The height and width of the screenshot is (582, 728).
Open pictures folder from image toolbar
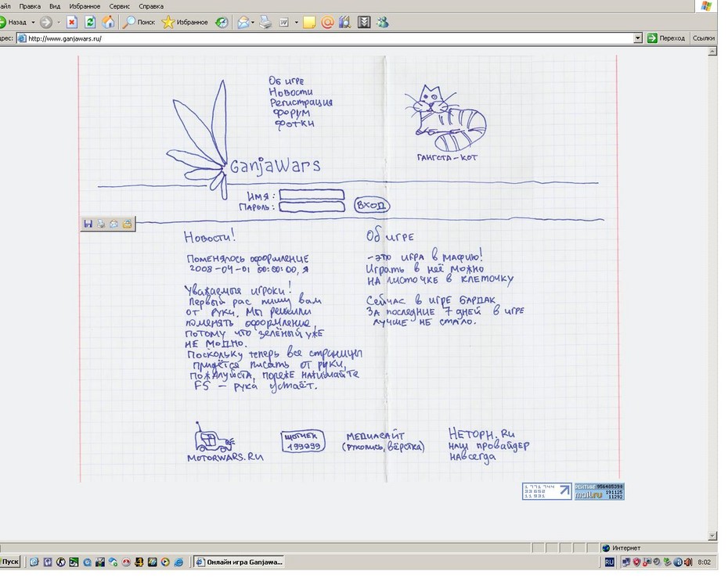tap(127, 225)
